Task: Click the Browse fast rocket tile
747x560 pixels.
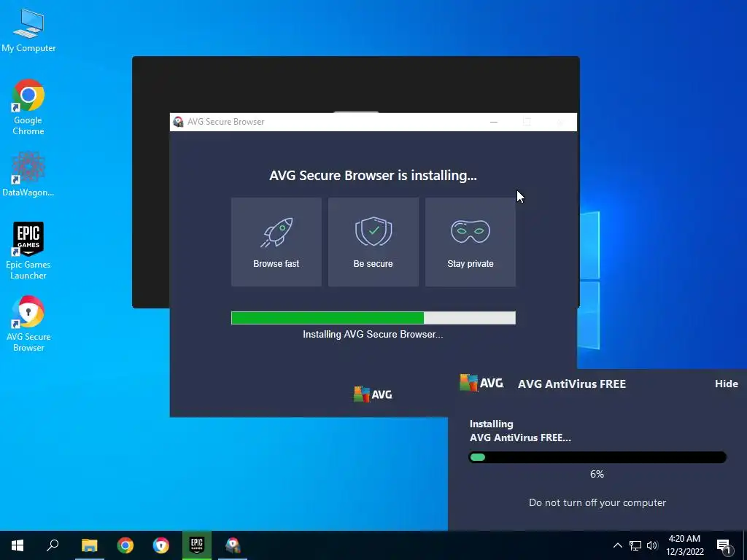Action: tap(276, 242)
